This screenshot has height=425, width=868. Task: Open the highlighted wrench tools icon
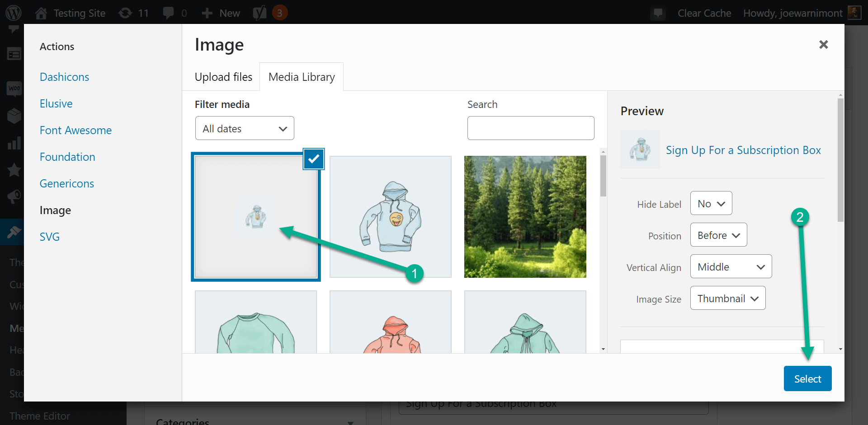[x=14, y=232]
